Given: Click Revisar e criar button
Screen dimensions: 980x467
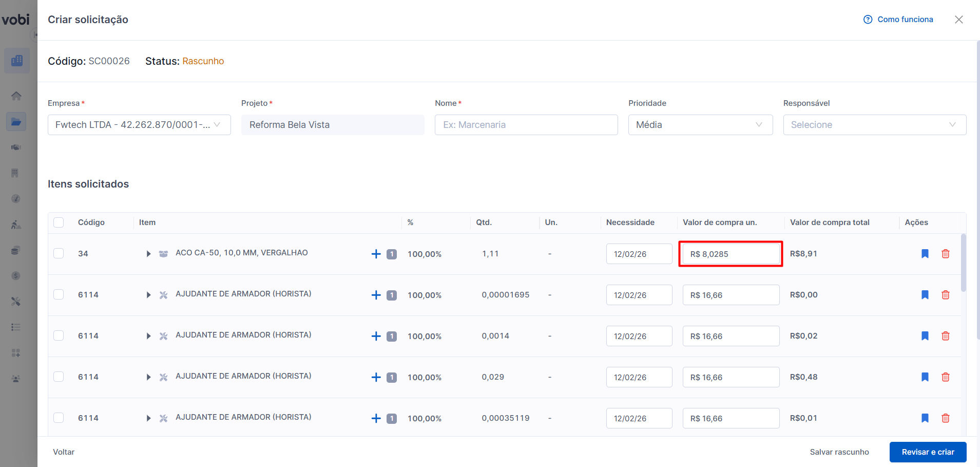Looking at the screenshot, I should 928,452.
